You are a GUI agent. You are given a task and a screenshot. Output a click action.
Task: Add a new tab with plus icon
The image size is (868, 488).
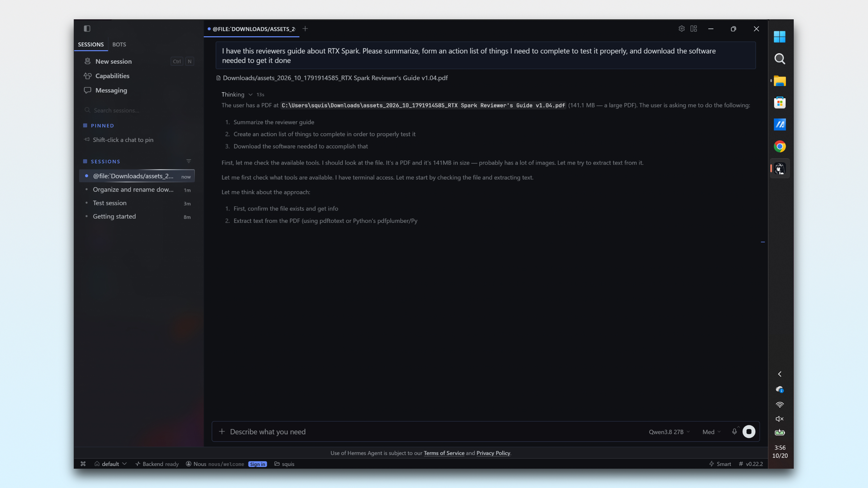coord(305,29)
